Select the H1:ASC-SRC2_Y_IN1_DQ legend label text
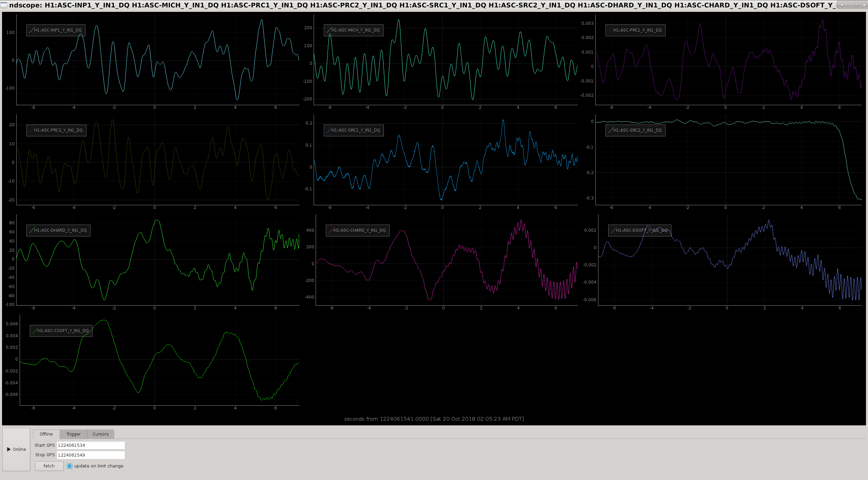868x480 pixels. click(637, 130)
